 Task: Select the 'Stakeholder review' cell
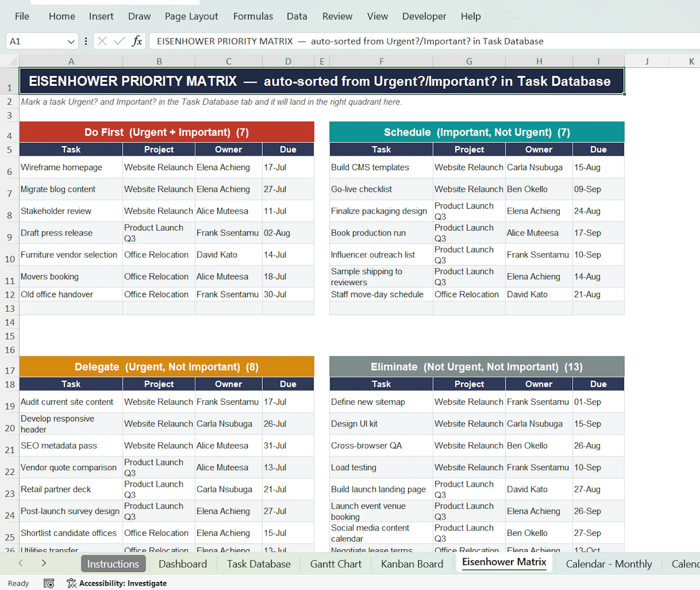point(71,211)
